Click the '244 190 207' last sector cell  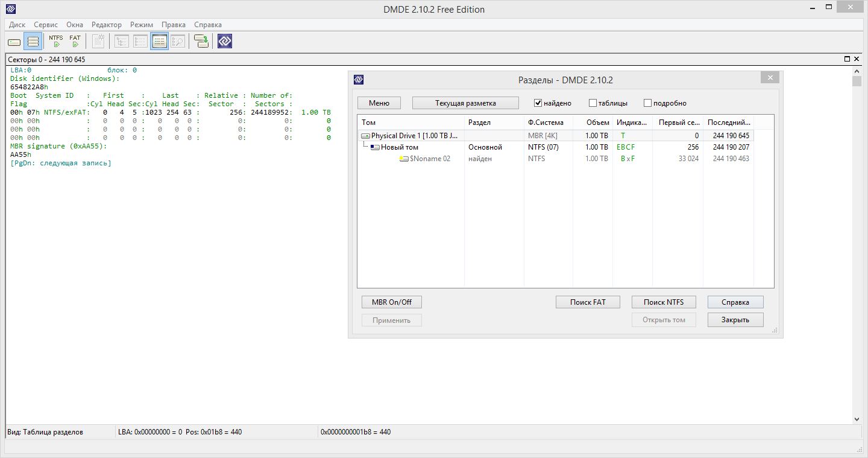[731, 147]
